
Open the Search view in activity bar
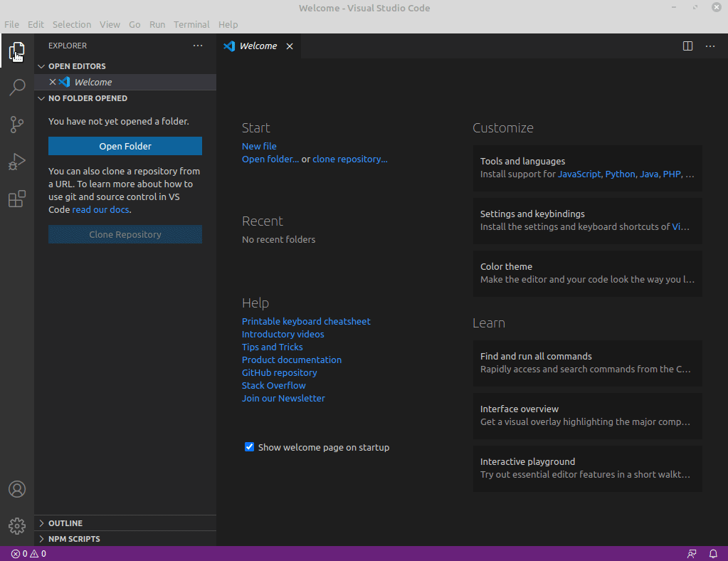click(x=17, y=88)
